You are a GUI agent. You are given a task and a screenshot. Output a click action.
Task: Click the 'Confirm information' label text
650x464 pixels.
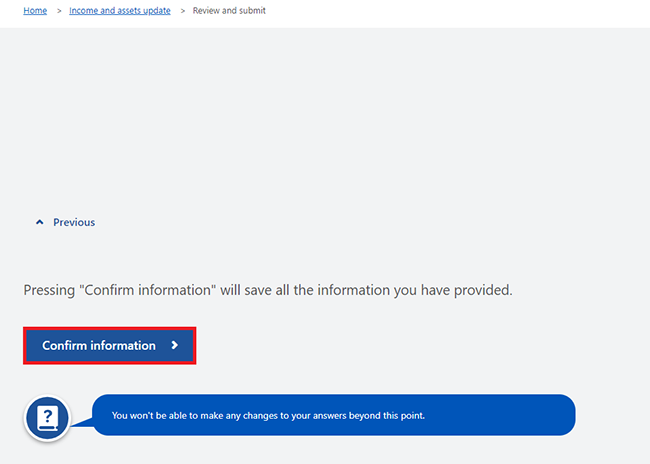pos(99,345)
